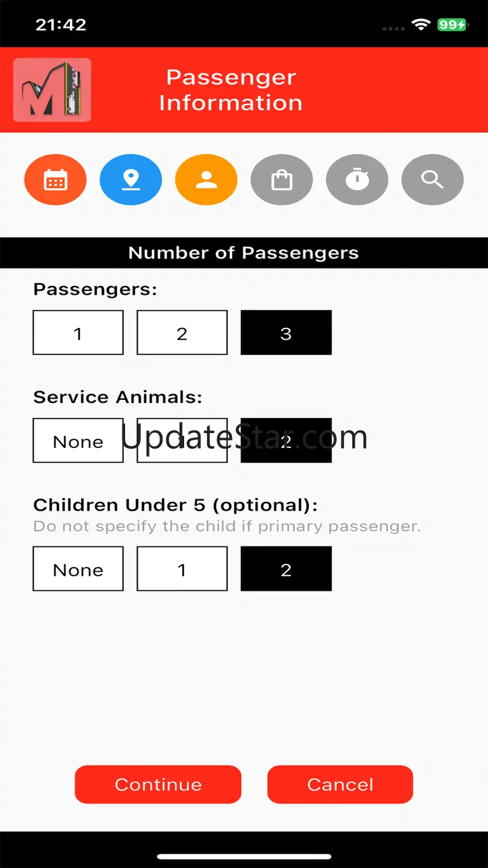Choose 2 for Children Under 5
Image resolution: width=488 pixels, height=868 pixels.
click(x=286, y=569)
